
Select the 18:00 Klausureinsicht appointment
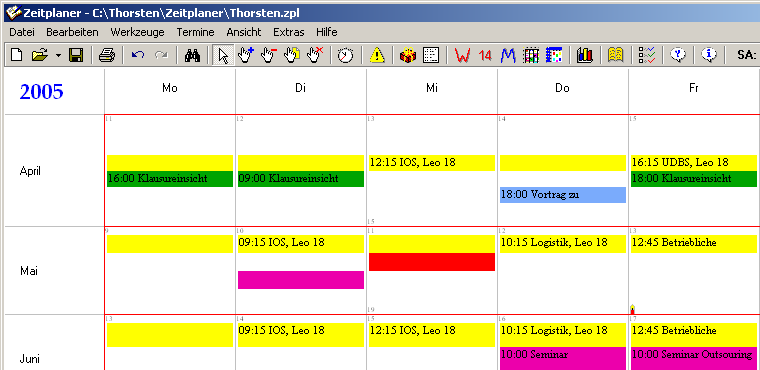(694, 179)
